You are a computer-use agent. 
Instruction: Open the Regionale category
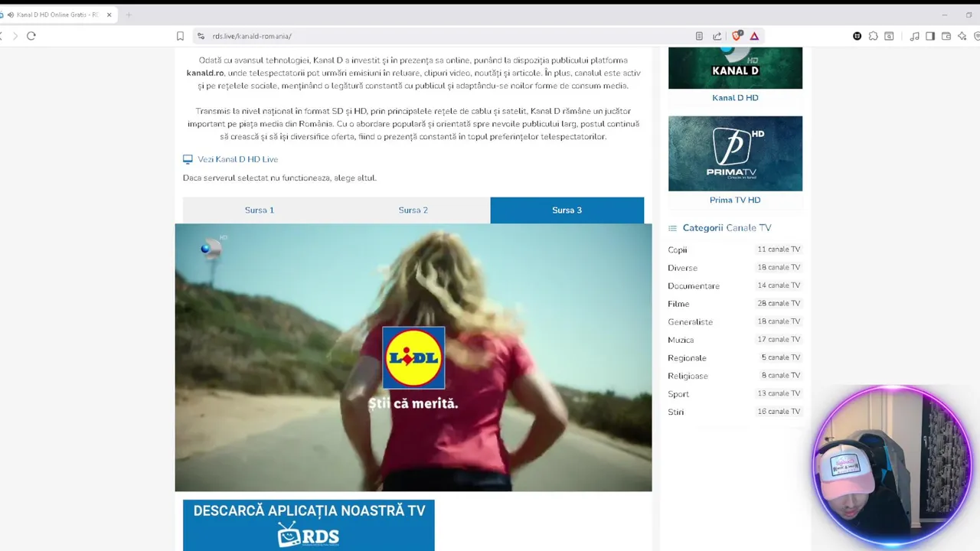[x=687, y=358]
